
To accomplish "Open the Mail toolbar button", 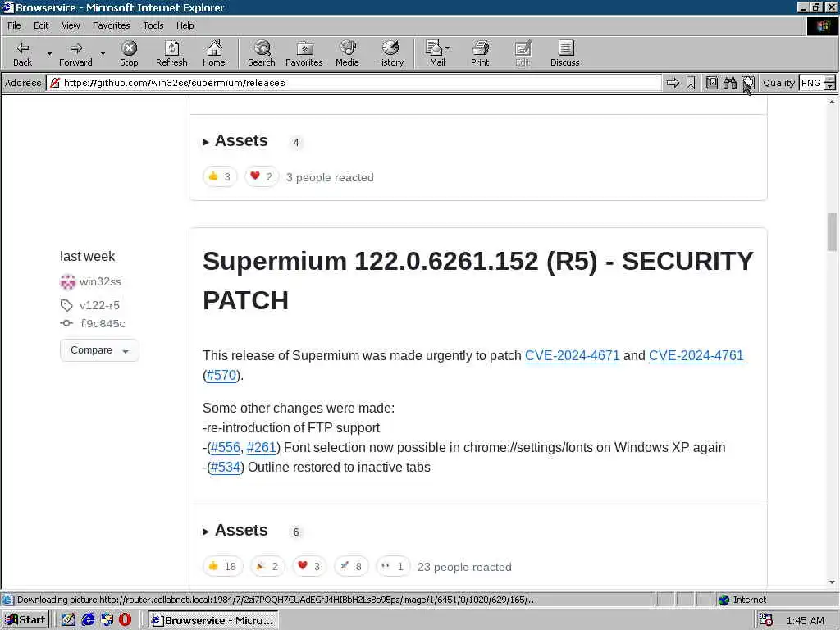I will click(436, 53).
